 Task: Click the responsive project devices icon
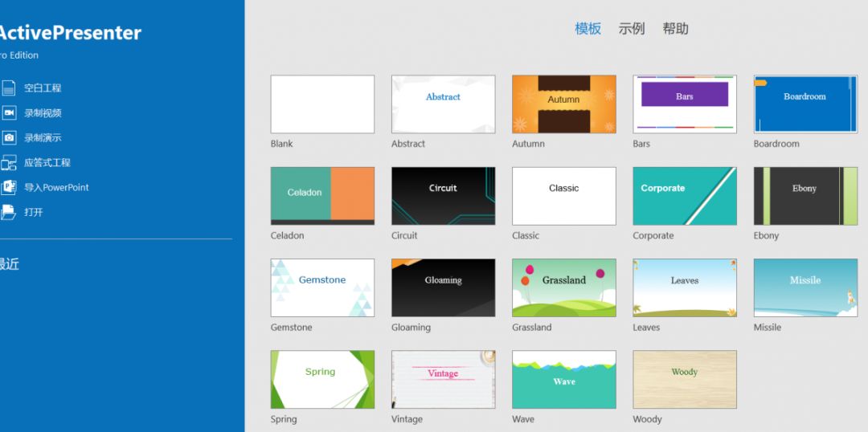[x=8, y=163]
